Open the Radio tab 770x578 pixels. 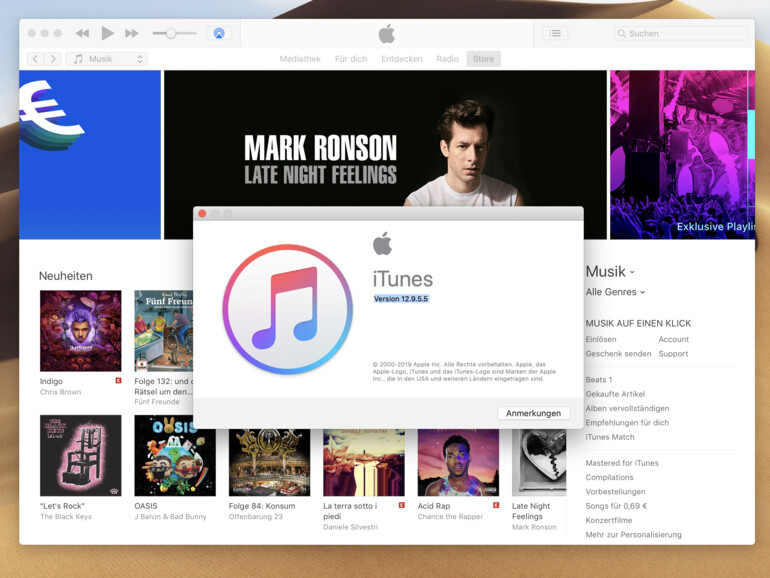click(x=447, y=59)
